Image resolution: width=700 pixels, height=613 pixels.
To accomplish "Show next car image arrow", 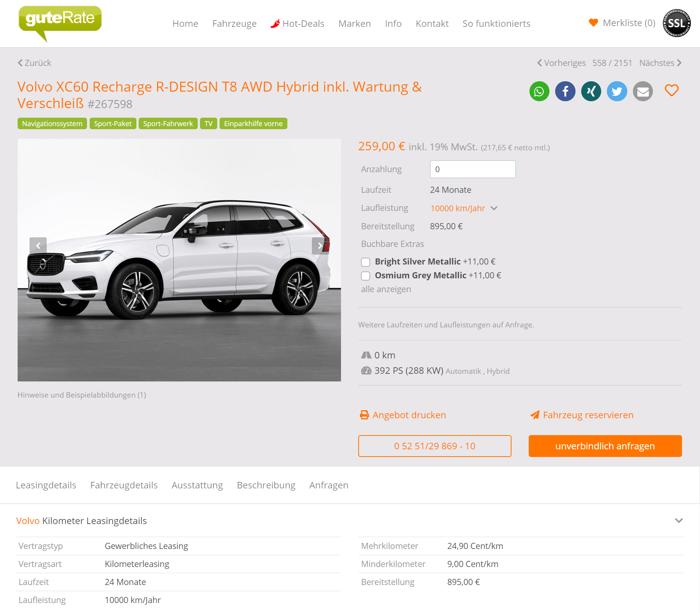I will [x=320, y=246].
